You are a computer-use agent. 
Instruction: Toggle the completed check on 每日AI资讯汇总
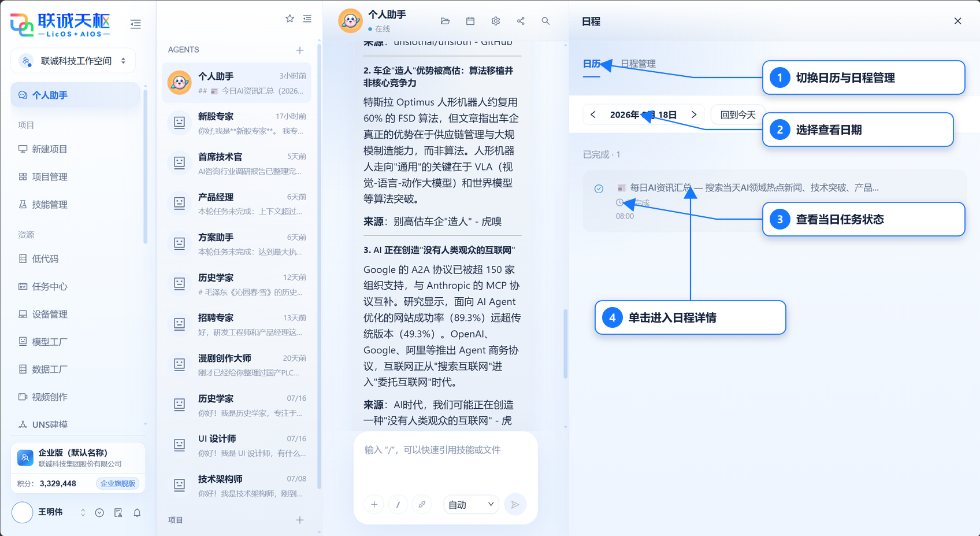click(x=599, y=188)
